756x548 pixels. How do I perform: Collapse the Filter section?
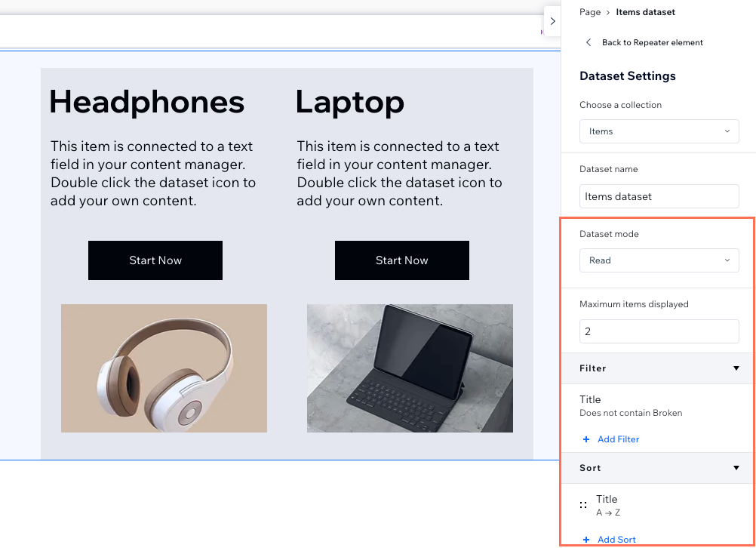point(736,368)
